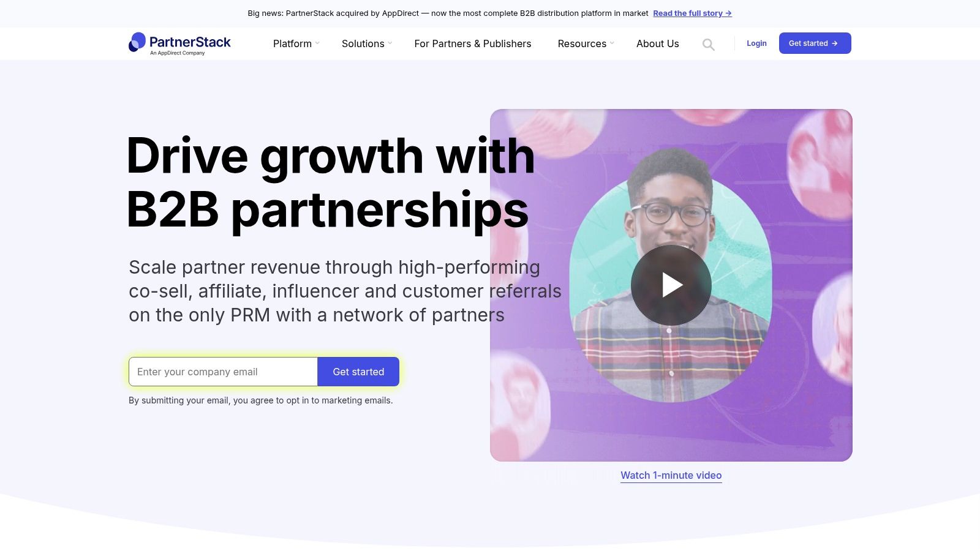The image size is (980, 551).
Task: Click Watch 1-minute video link
Action: click(x=671, y=475)
